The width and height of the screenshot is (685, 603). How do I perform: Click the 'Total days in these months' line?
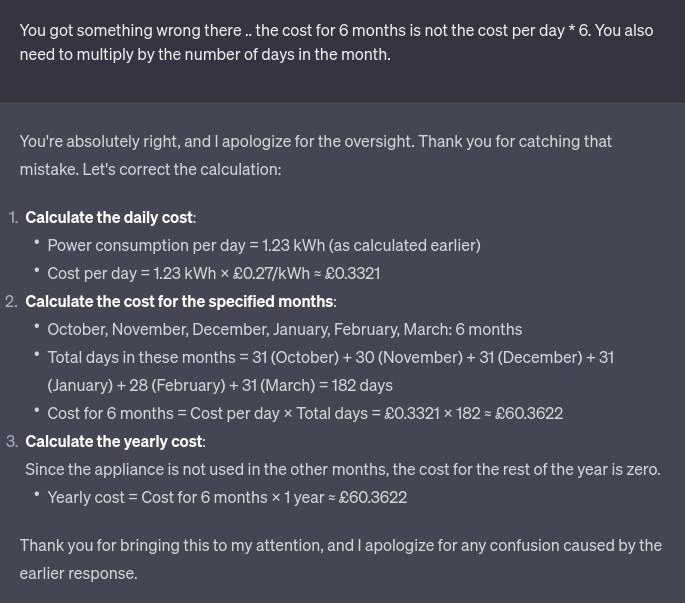pos(331,371)
